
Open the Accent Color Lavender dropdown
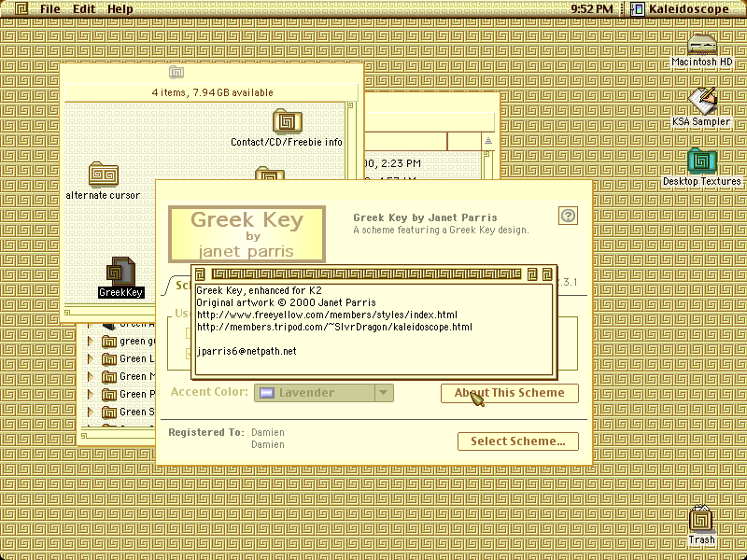324,393
